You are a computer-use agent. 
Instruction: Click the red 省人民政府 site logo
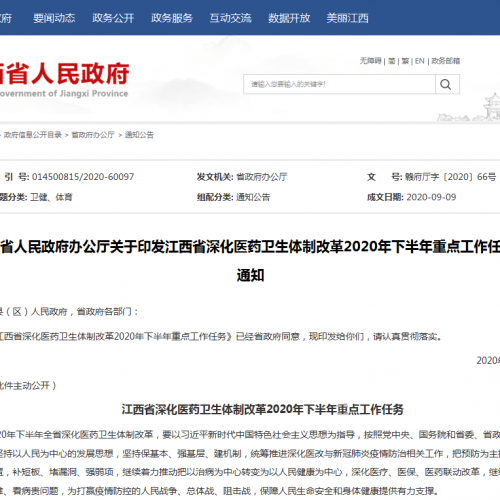(x=65, y=73)
